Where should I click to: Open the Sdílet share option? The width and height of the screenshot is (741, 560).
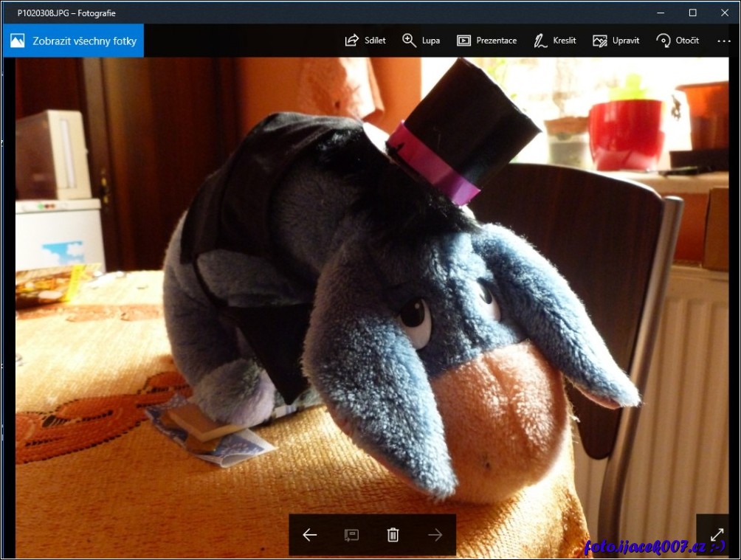[365, 41]
